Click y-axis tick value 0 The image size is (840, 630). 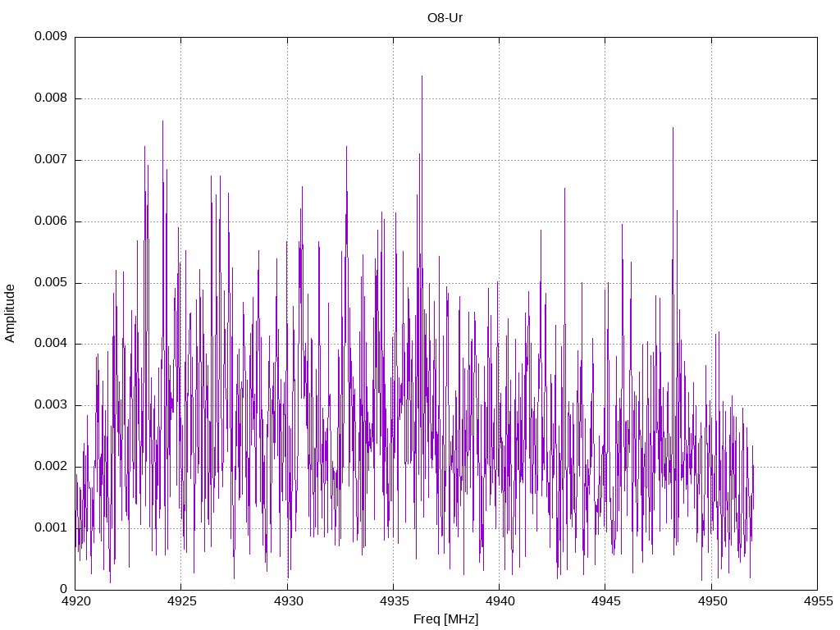tap(64, 589)
